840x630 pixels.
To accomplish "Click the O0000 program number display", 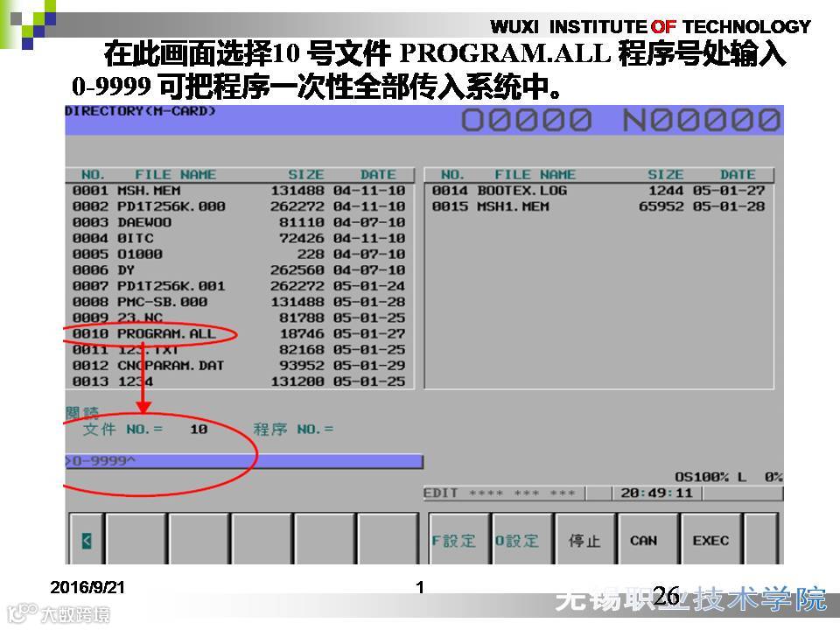I will (527, 120).
